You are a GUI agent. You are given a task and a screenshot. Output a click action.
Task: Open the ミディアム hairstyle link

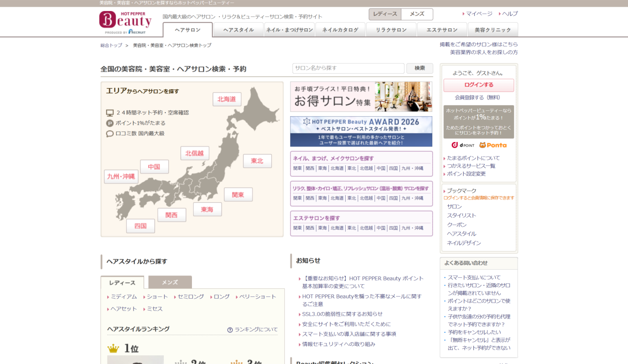124,297
